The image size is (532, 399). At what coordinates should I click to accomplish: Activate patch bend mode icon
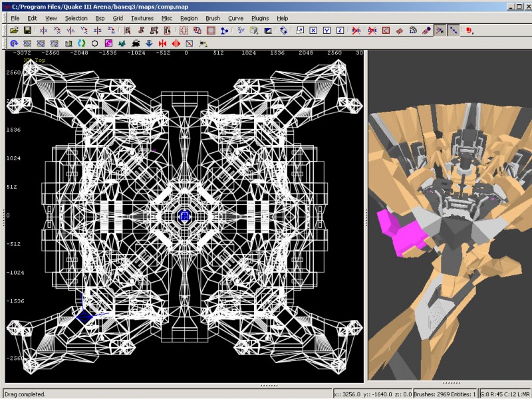click(x=413, y=31)
